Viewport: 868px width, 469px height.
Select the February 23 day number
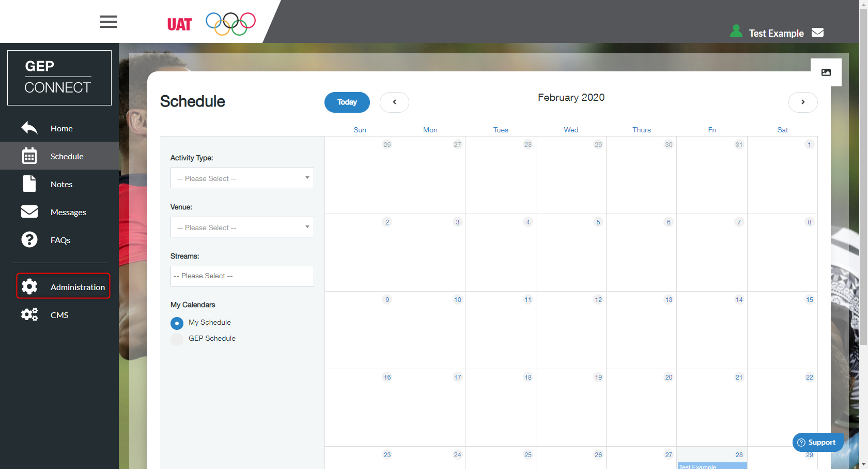coord(387,455)
